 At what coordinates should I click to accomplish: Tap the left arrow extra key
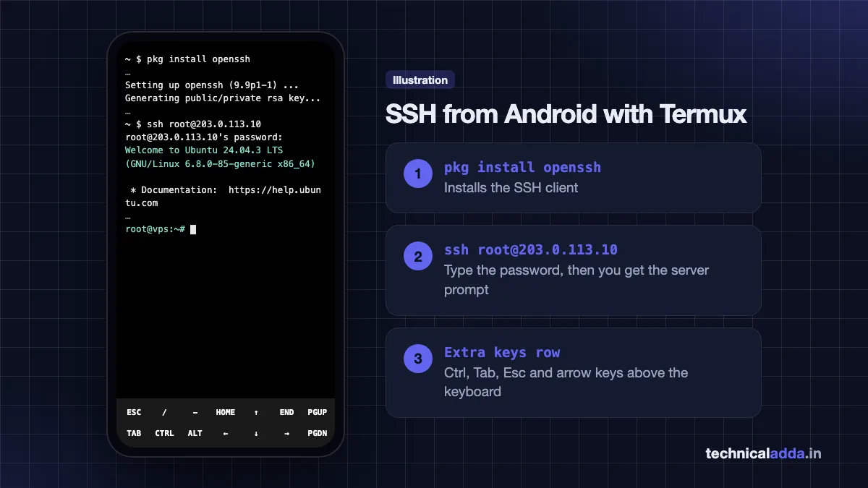(x=226, y=433)
